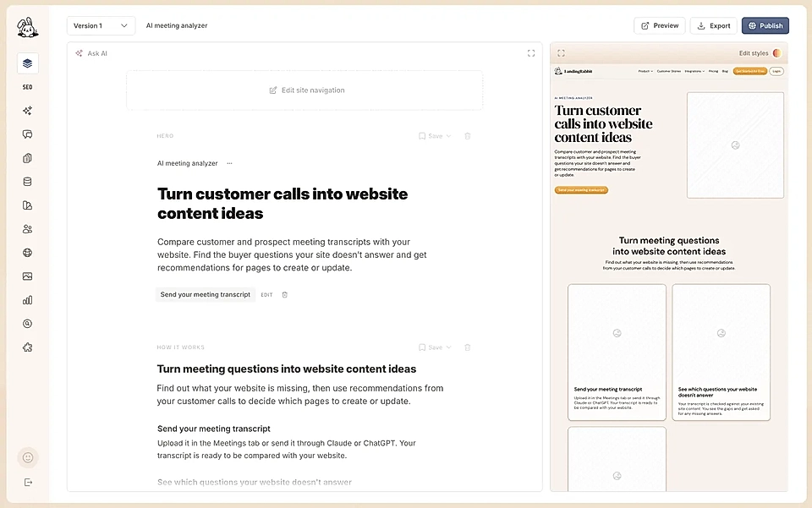Image resolution: width=812 pixels, height=508 pixels.
Task: Expand the editor panel to fullscreen
Action: (x=531, y=53)
